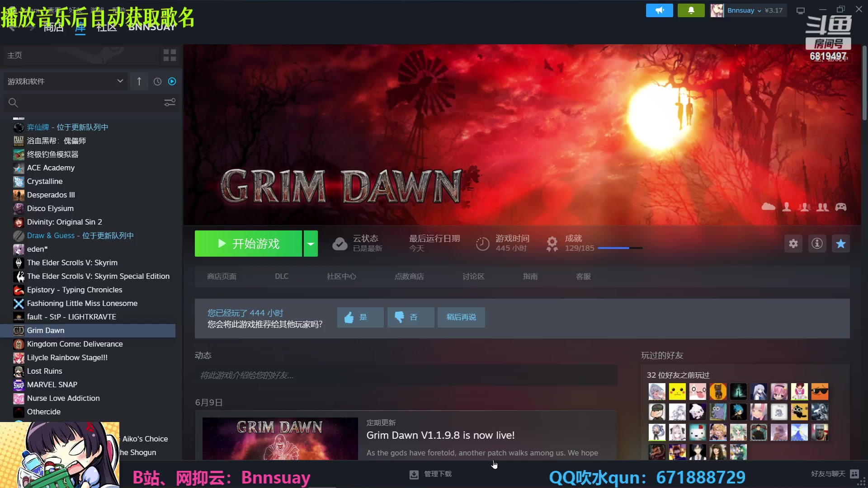
Task: Open the 游戏和软件 filter dropdown
Action: pyautogui.click(x=66, y=81)
